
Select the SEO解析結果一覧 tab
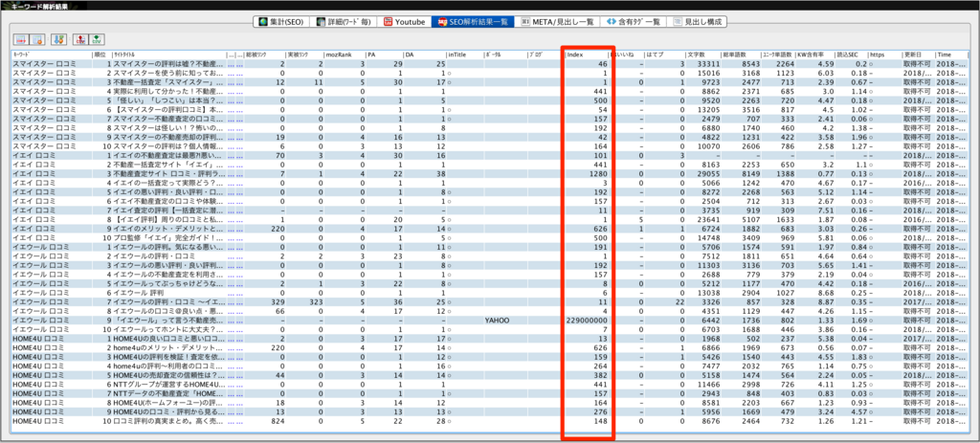[473, 21]
